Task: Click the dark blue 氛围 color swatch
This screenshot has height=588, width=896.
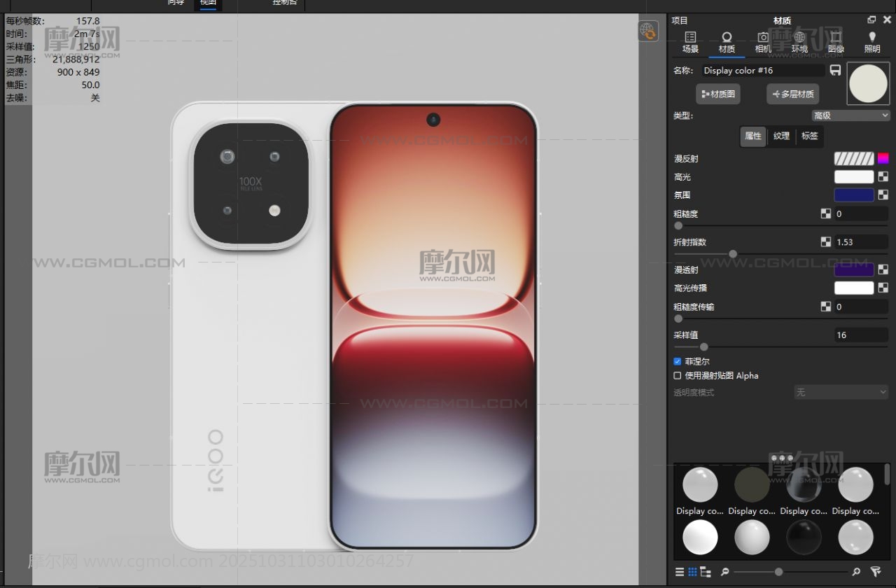Action: pyautogui.click(x=853, y=195)
